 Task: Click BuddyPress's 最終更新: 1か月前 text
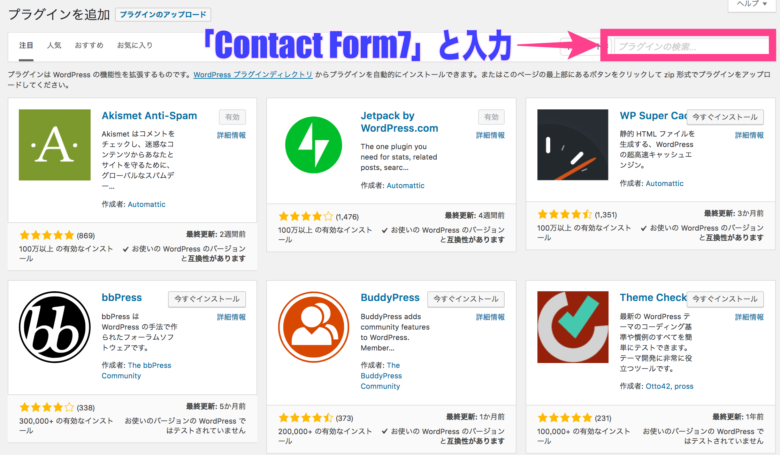tap(475, 417)
